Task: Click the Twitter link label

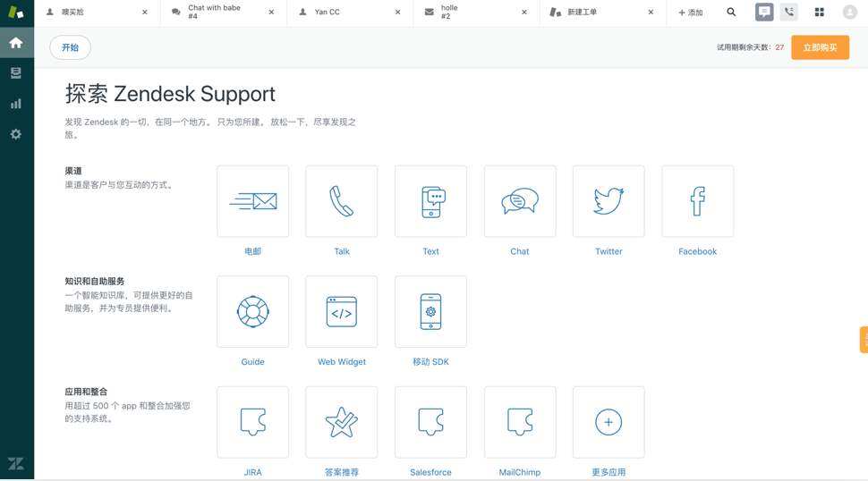Action: point(608,251)
